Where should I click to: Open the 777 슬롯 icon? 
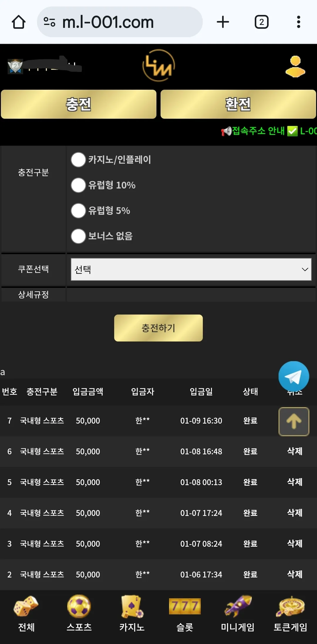pos(185,614)
